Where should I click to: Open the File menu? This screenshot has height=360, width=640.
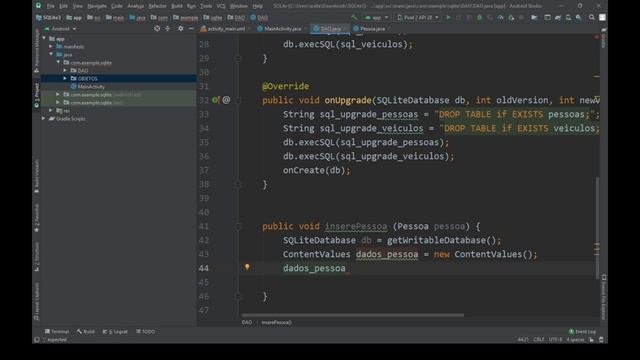click(x=51, y=6)
